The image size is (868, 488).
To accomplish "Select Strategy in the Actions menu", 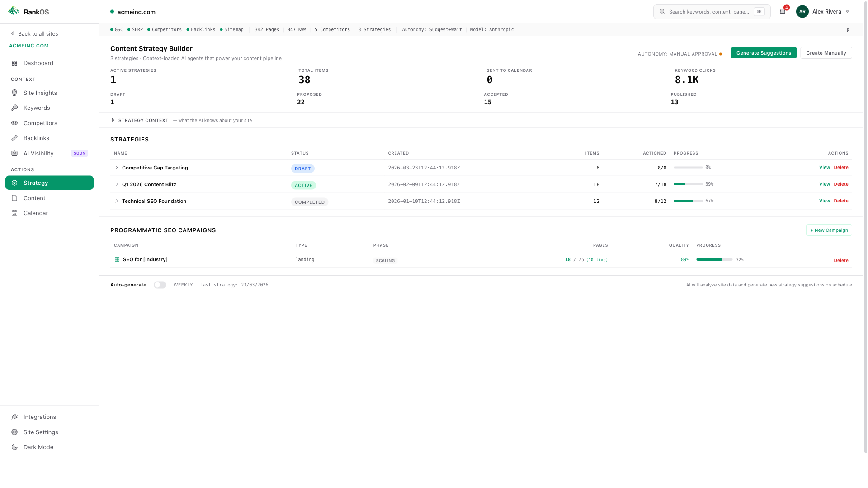I will pos(35,183).
